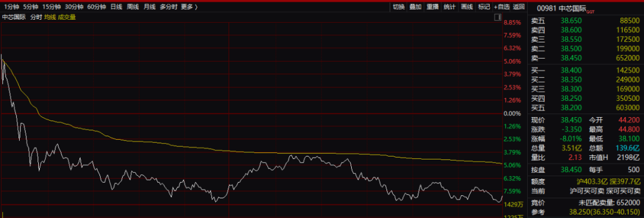
Task: Toggle the side panel layout icon
Action: pos(497,17)
